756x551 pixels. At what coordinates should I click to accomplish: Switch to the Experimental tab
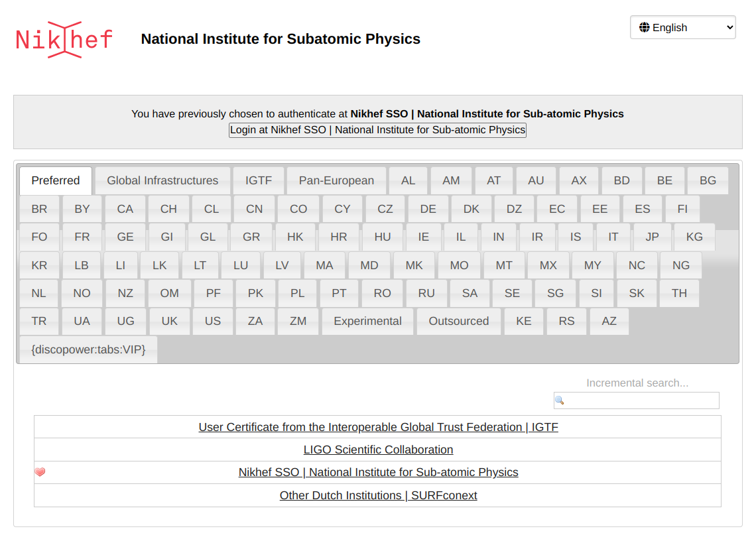(x=367, y=322)
